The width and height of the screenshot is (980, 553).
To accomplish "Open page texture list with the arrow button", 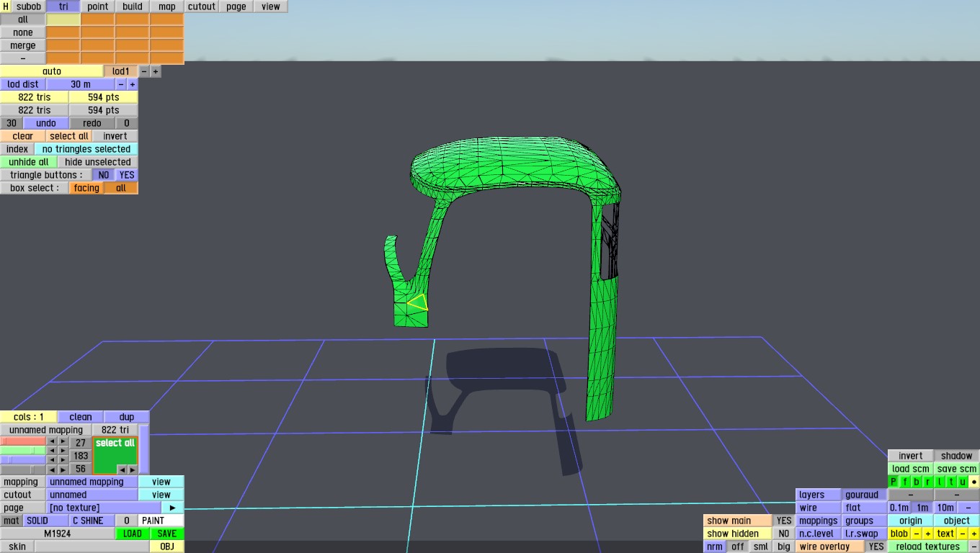I will (x=173, y=508).
